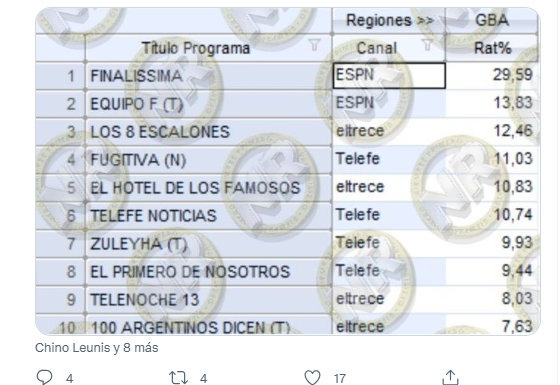The height and width of the screenshot is (385, 560).
Task: Select the TELEFE NOTICIAS title cell
Action: click(x=209, y=216)
